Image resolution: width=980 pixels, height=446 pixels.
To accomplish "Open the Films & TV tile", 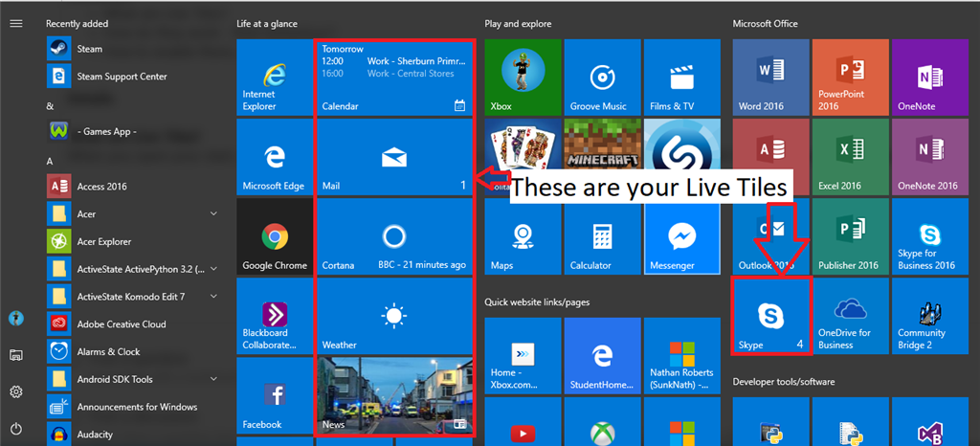I will tap(681, 78).
